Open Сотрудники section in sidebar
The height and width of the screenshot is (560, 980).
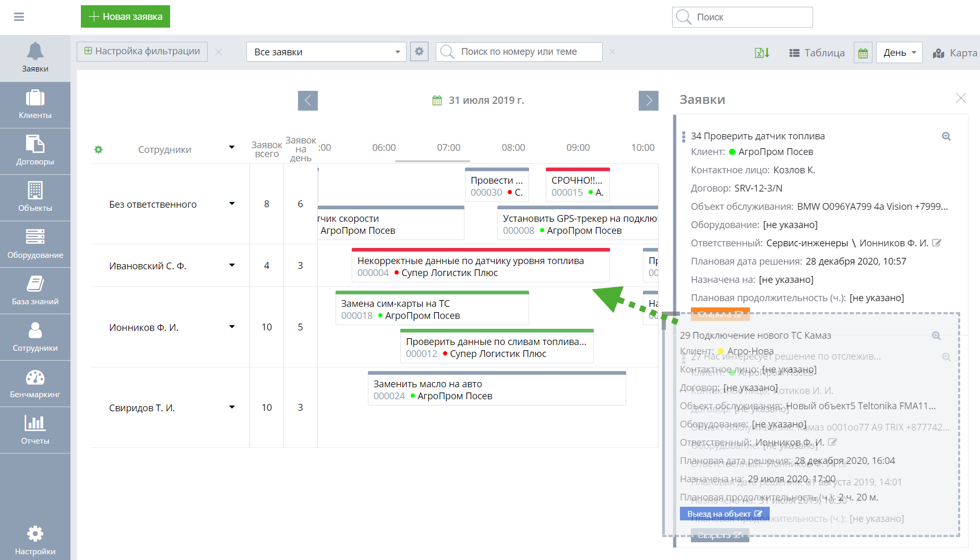tap(35, 337)
